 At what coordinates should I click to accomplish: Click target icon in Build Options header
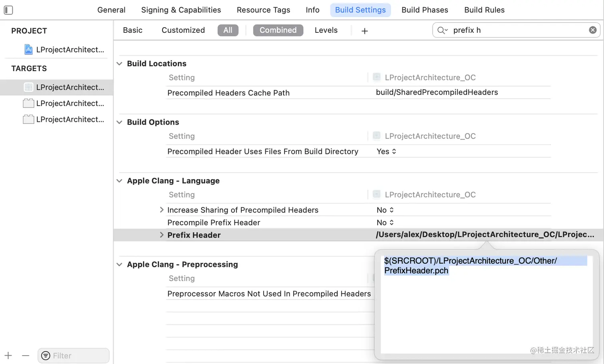[x=377, y=136]
